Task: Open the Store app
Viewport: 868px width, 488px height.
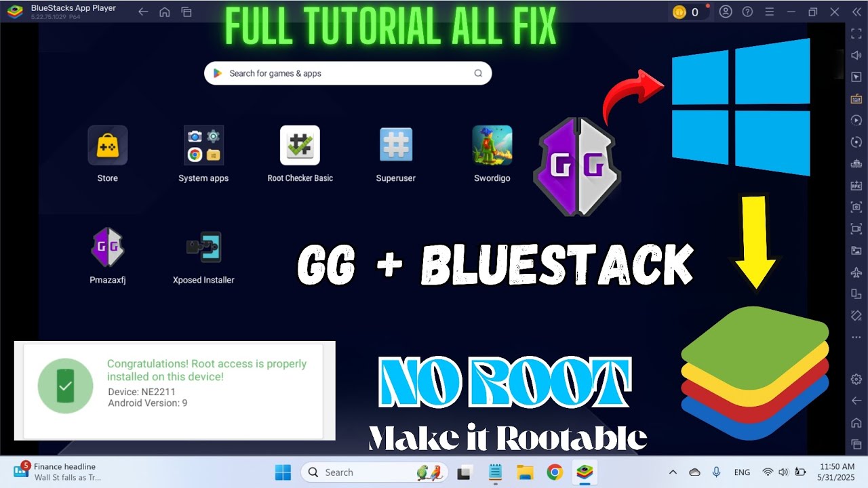Action: tap(107, 145)
